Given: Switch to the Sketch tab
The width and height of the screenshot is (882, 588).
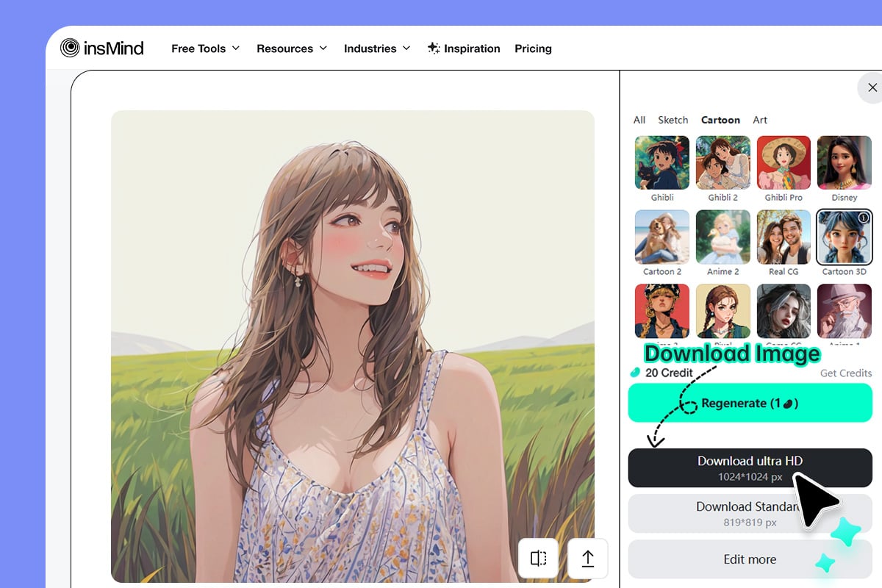Looking at the screenshot, I should pos(673,120).
